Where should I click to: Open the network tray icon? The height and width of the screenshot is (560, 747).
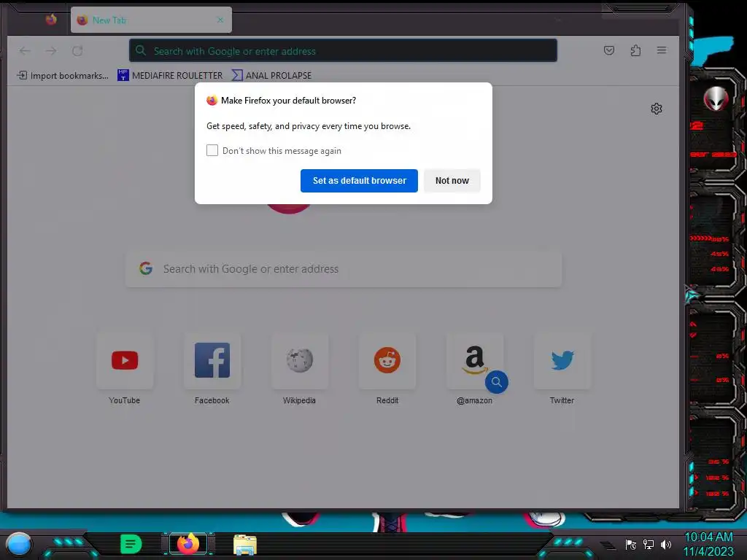[x=649, y=544]
